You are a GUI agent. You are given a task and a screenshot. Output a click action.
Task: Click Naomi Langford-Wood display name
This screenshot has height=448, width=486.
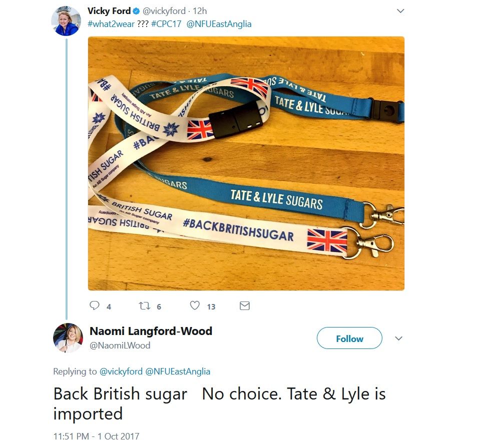(x=151, y=331)
